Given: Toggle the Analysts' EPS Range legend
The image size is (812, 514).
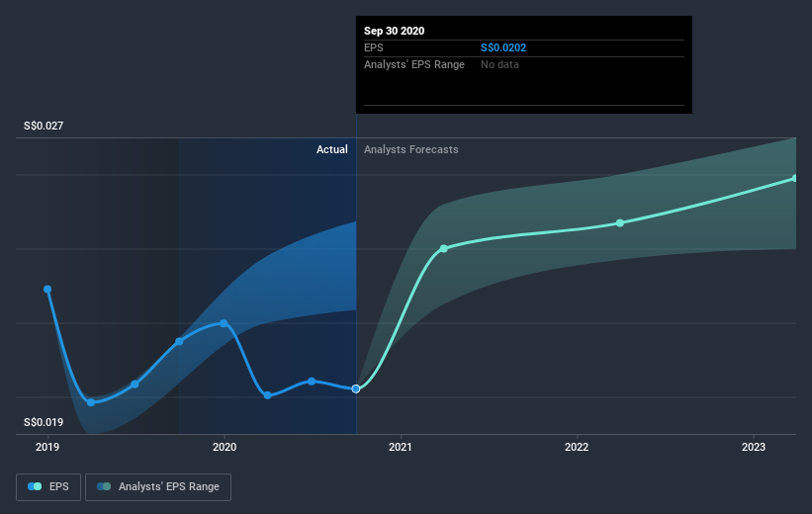Looking at the screenshot, I should point(158,487).
